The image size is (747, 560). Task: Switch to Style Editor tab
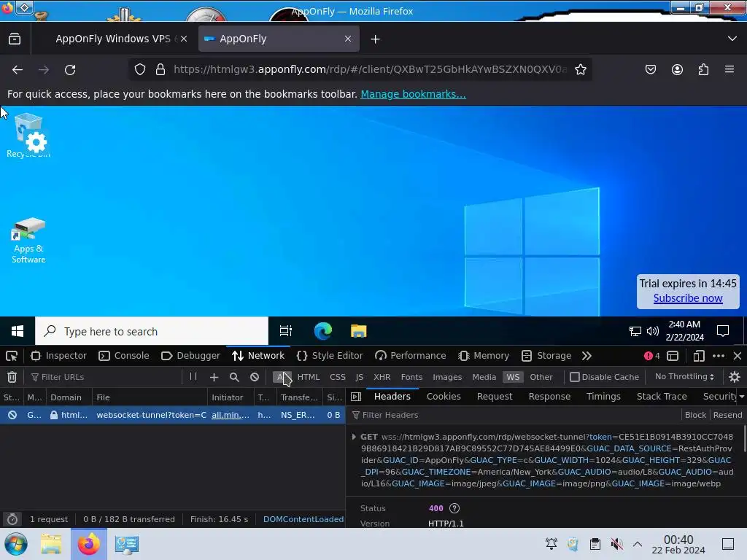pos(330,356)
